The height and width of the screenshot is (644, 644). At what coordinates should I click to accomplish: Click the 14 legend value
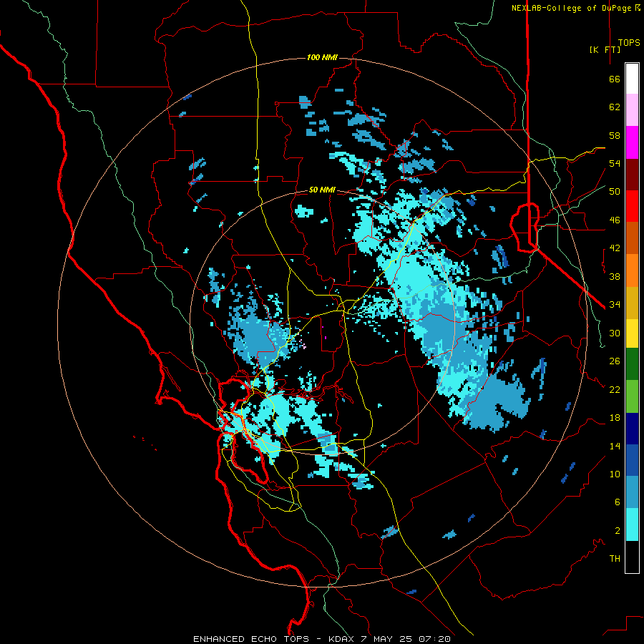tap(615, 446)
